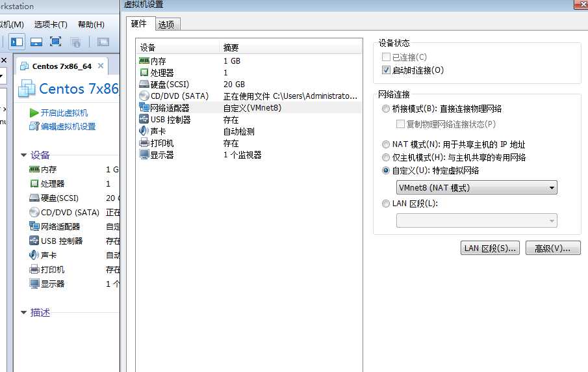588x372 pixels.
Task: Select NAT 模式(N) radio button
Action: click(x=385, y=144)
